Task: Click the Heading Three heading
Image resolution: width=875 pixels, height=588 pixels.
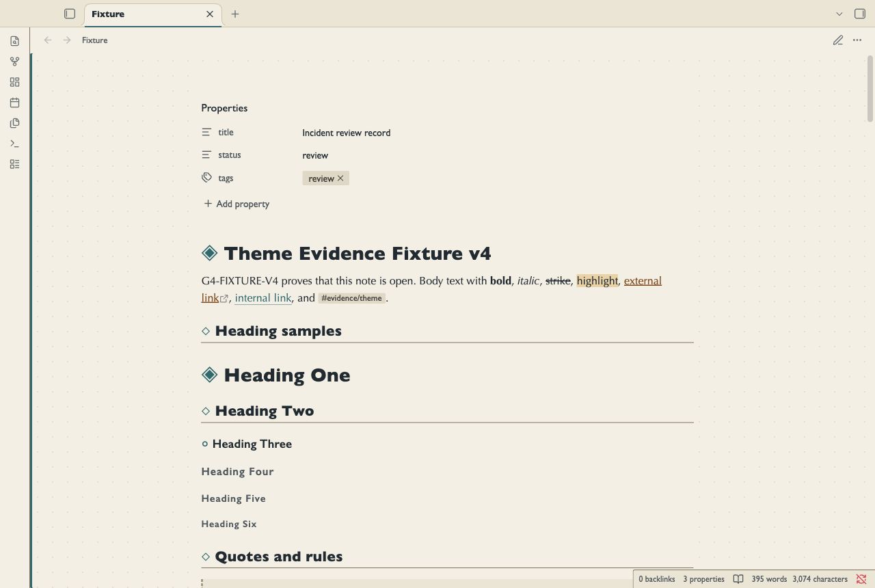Action: (252, 444)
